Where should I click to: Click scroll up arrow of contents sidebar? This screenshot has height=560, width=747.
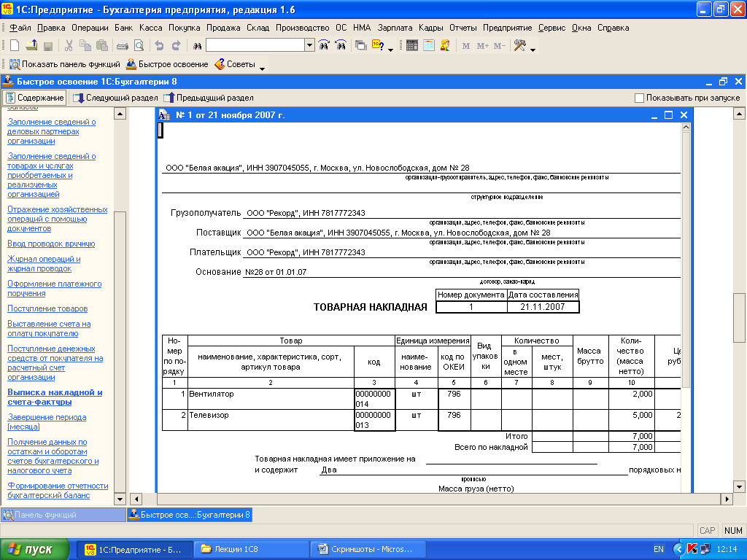pos(120,113)
